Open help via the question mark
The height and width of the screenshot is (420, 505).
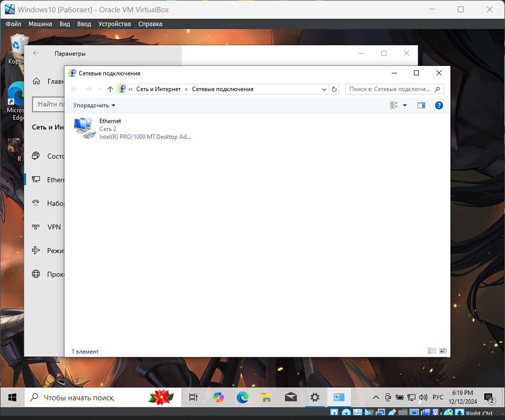tap(439, 105)
